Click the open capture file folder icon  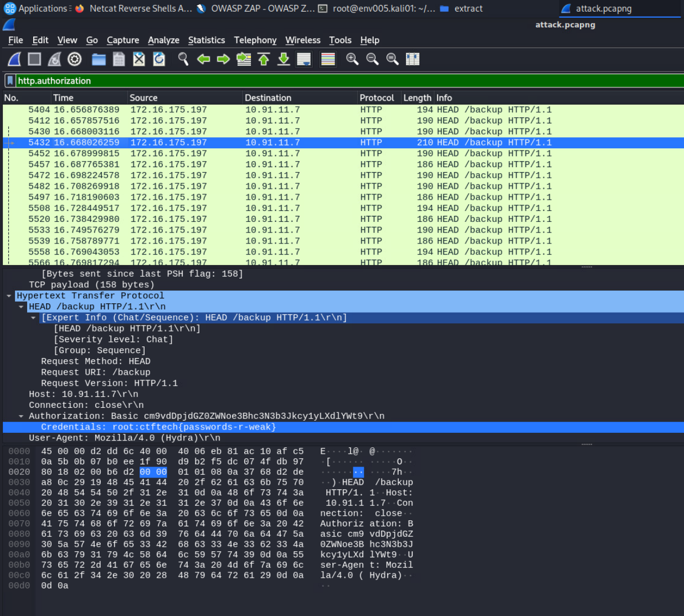[x=99, y=59]
